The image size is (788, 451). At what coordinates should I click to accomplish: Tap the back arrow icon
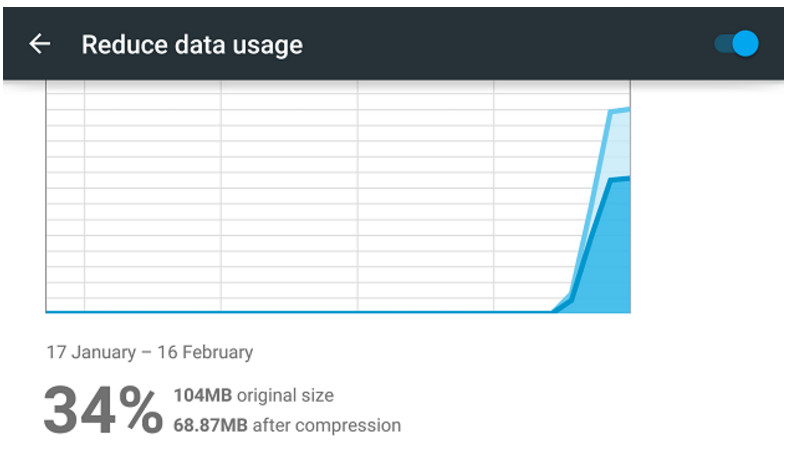coord(39,44)
